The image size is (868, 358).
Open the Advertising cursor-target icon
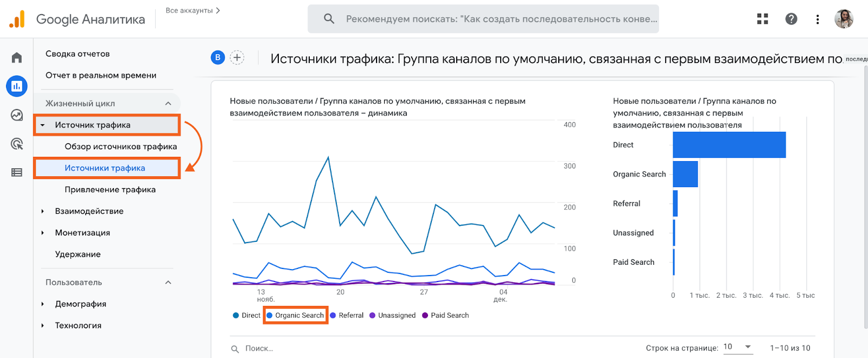click(x=17, y=144)
